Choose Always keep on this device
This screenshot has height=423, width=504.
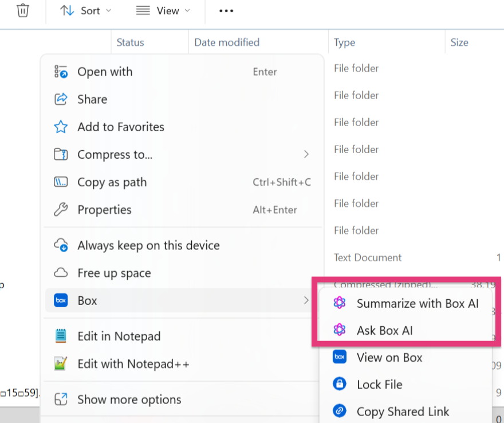click(x=148, y=245)
